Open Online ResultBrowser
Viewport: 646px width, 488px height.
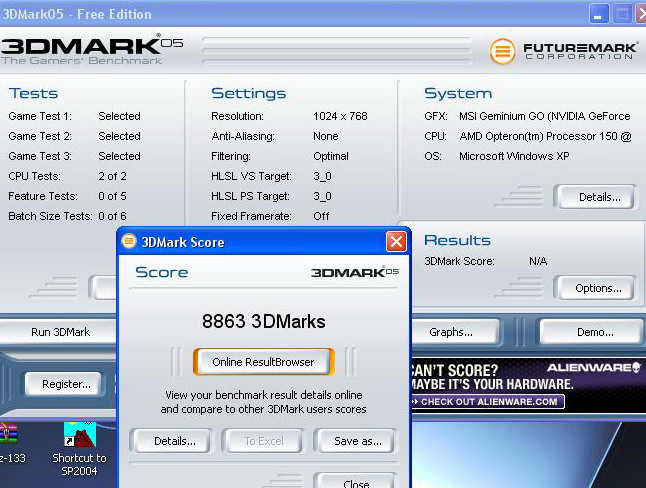(263, 362)
